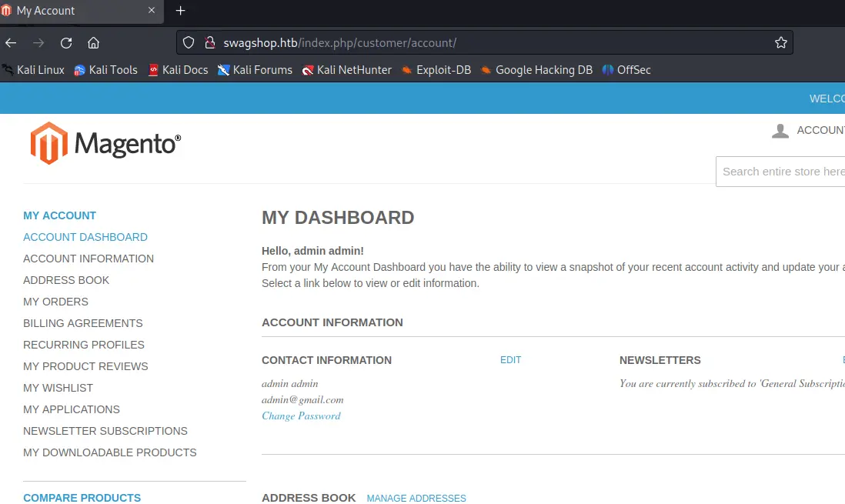Reload the page with the refresh icon
This screenshot has height=504, width=845.
[66, 42]
